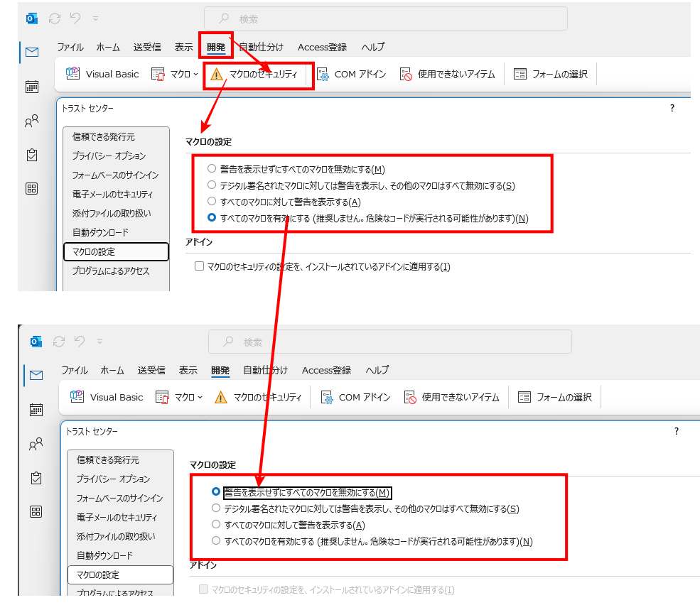Viewport: 700px width, 610px height.
Task: Open 使用できないアイテム in the lower window ribbon
Action: tap(451, 397)
